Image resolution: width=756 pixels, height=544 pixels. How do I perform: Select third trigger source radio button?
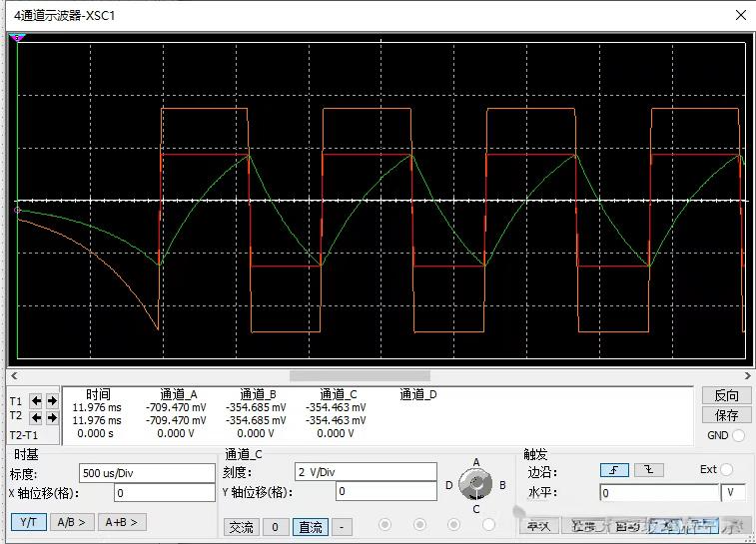[x=453, y=524]
